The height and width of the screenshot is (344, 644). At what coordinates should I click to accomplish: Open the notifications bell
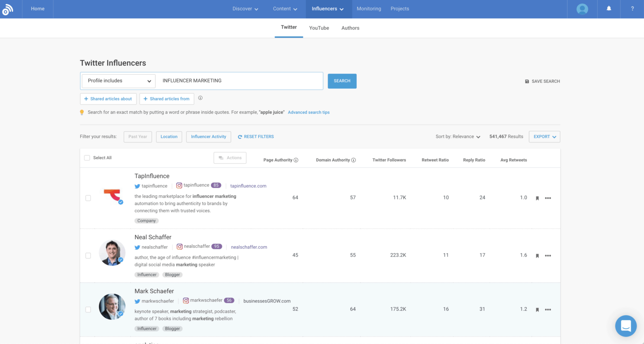coord(608,9)
